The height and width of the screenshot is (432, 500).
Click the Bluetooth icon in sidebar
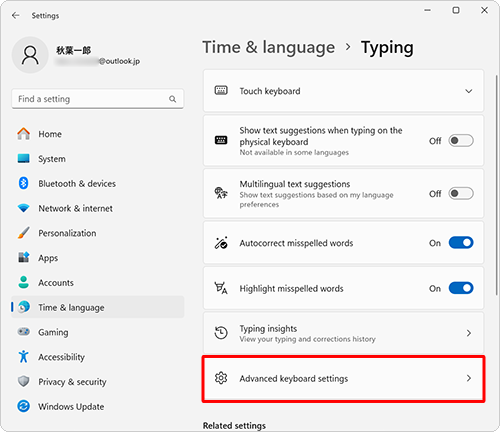[x=23, y=183]
